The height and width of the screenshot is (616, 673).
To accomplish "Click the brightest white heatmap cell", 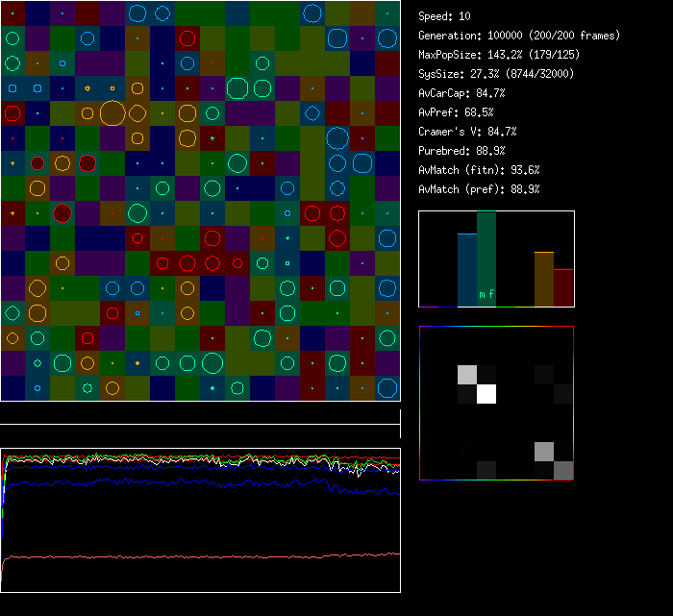I will [x=486, y=394].
